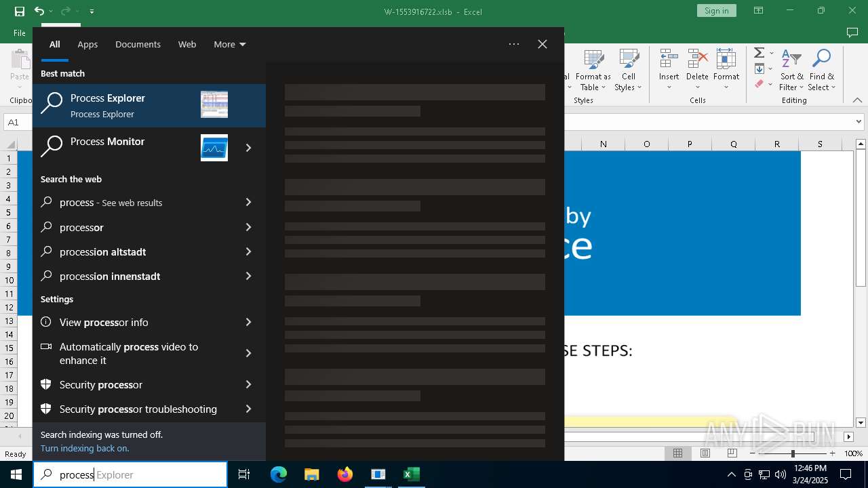
Task: Open clock showing 12:46 PM
Action: click(810, 474)
